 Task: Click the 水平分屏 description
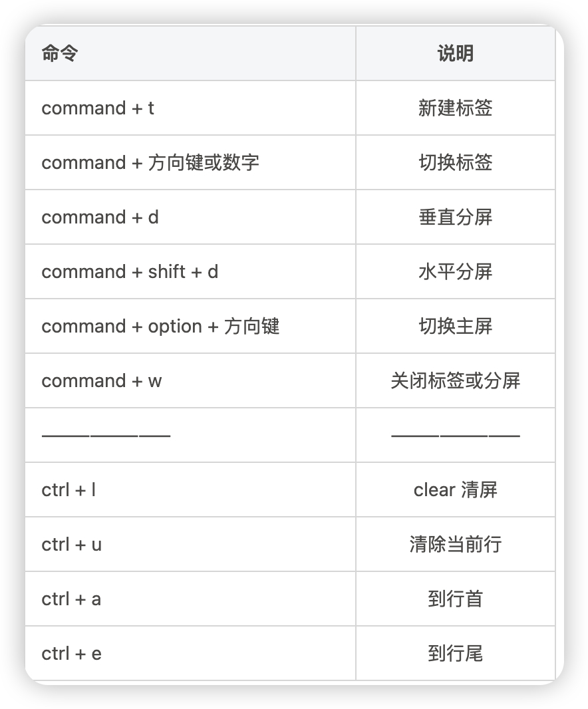(x=456, y=272)
